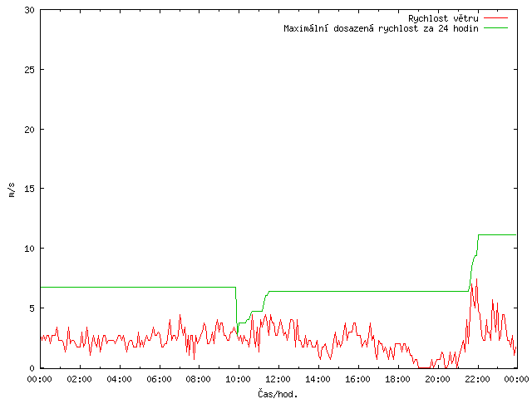Click the 22:00 time label
Image resolution: width=532 pixels, height=399 pixels.
pyautogui.click(x=477, y=379)
